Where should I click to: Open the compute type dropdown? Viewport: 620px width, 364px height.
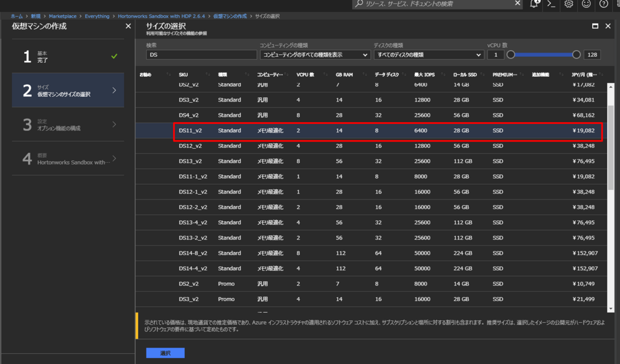(315, 55)
